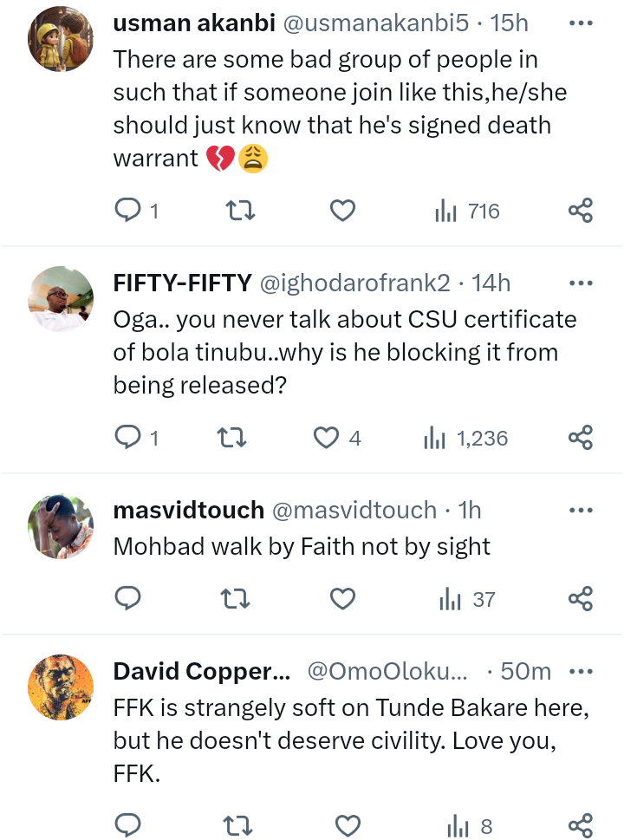This screenshot has width=624, height=840.
Task: Open the @usmanakanbi5 profile handle
Action: tap(378, 23)
